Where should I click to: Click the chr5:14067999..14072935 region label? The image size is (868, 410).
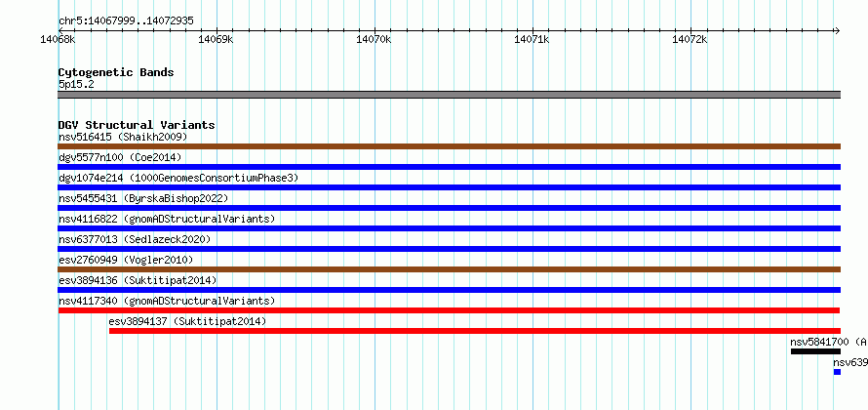click(126, 21)
